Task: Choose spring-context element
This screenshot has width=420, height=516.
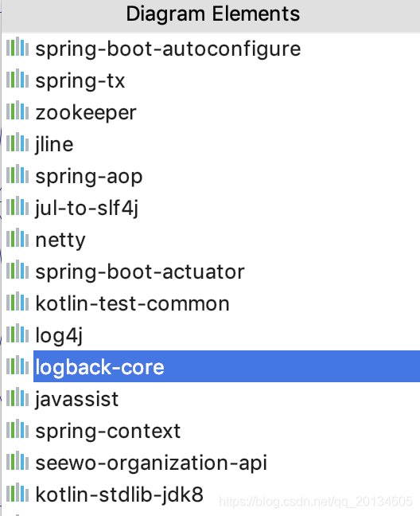Action: pyautogui.click(x=211, y=431)
